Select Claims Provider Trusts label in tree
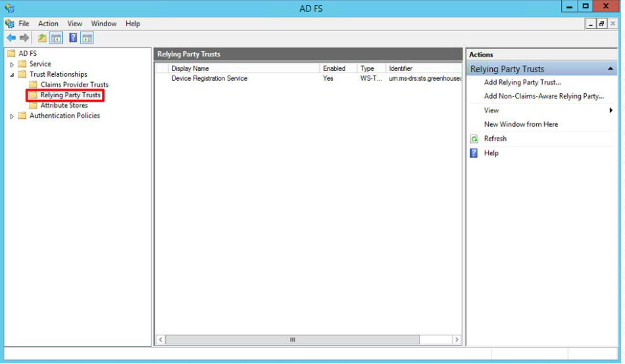 pos(74,84)
